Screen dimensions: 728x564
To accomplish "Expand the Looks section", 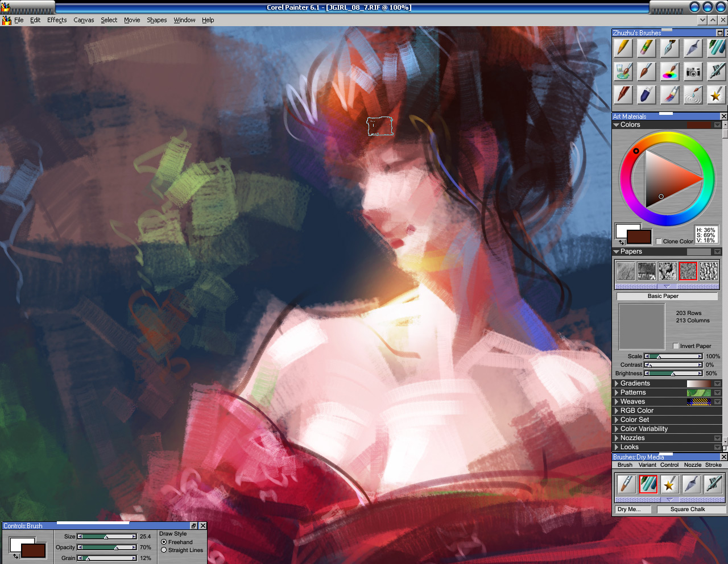I will click(x=617, y=447).
